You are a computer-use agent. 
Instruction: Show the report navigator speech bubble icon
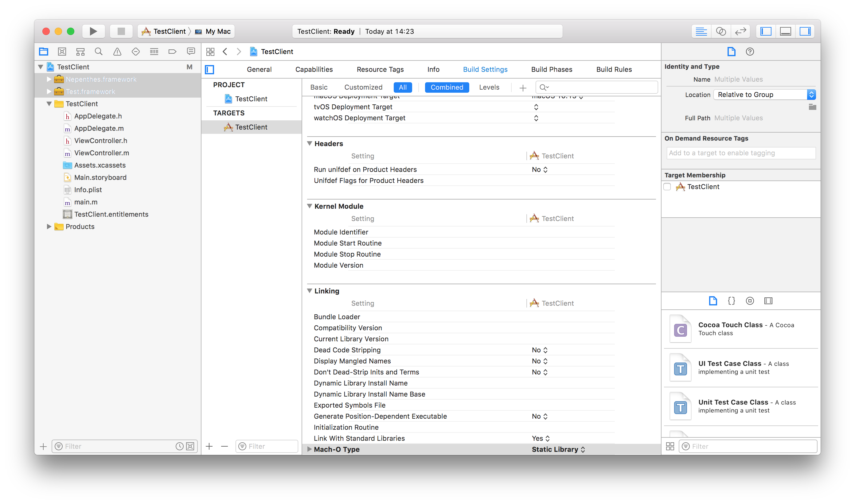pos(191,52)
